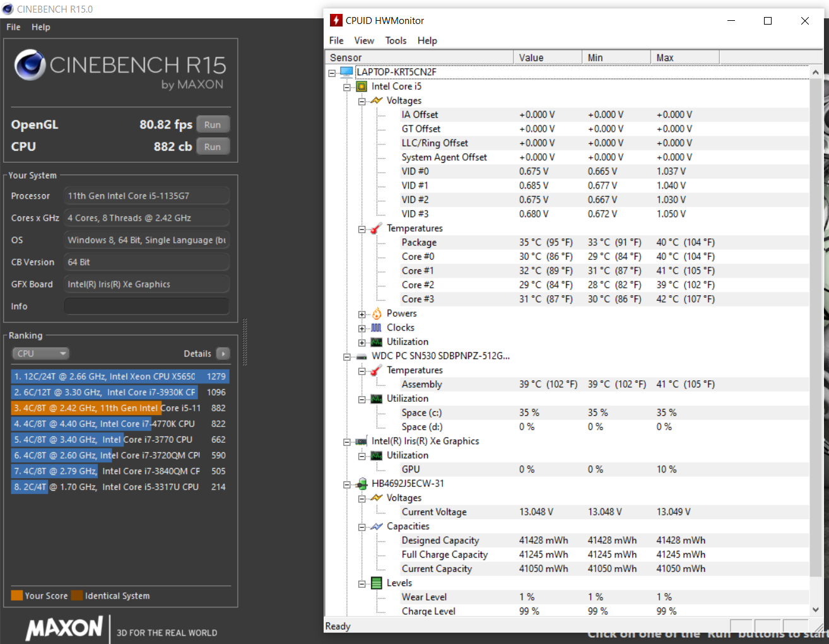The image size is (829, 644).
Task: Collapse the WDC PC SN530 drive node
Action: pos(347,356)
